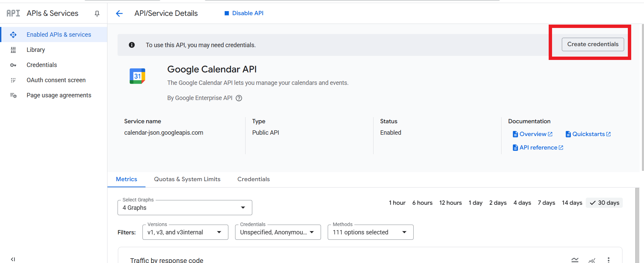Toggle chart legend icon on Traffic card
This screenshot has height=263, width=644.
click(x=575, y=260)
